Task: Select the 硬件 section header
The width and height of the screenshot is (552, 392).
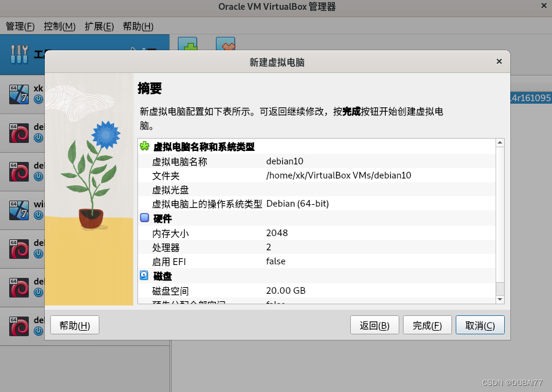Action: pos(163,219)
